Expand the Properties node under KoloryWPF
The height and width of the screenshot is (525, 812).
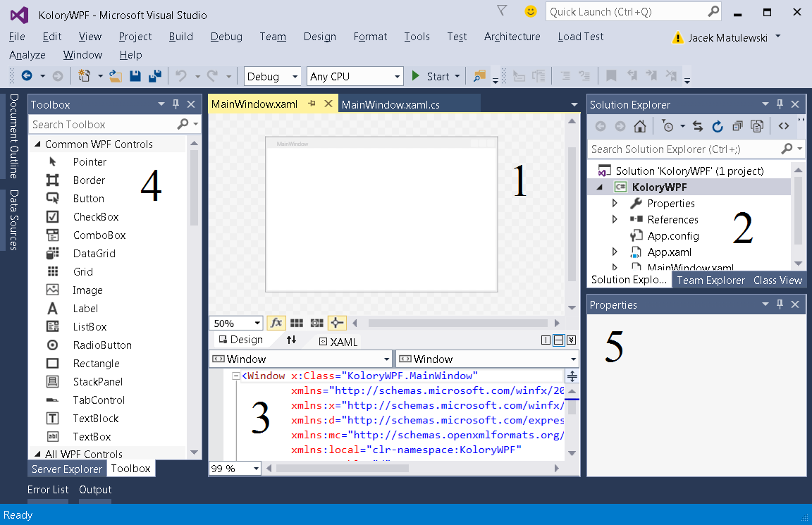point(615,203)
